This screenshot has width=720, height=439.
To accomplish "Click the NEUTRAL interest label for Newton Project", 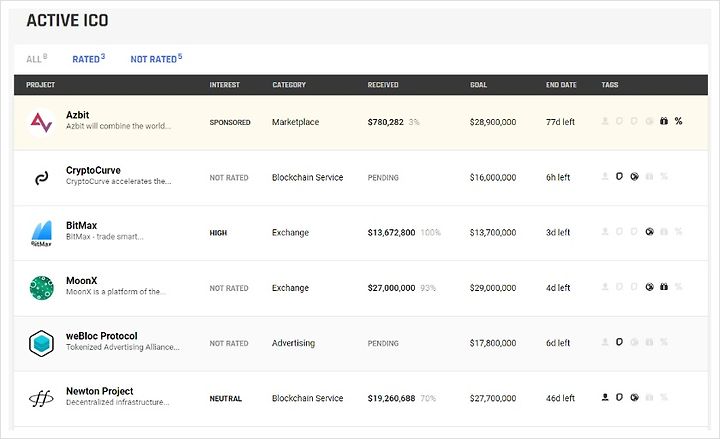I will point(225,399).
